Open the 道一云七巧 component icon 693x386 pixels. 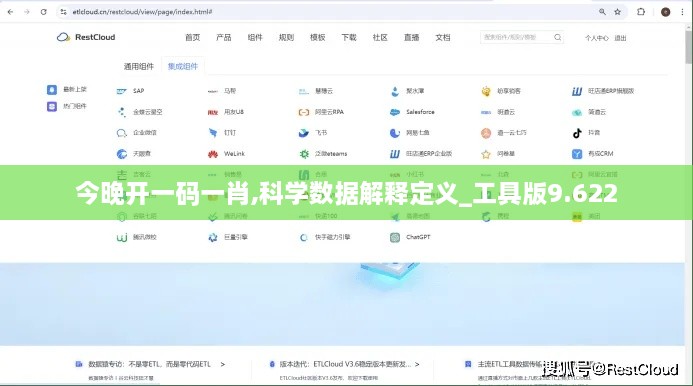tap(486, 133)
